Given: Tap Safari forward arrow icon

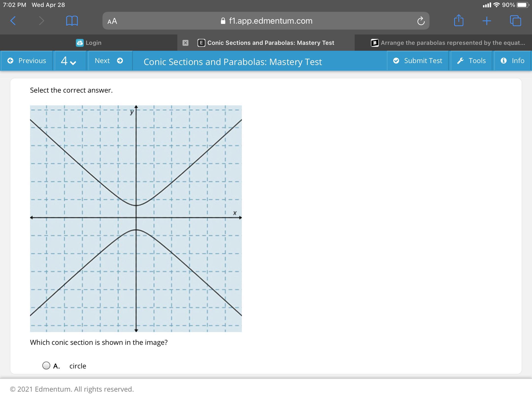Looking at the screenshot, I should point(41,21).
